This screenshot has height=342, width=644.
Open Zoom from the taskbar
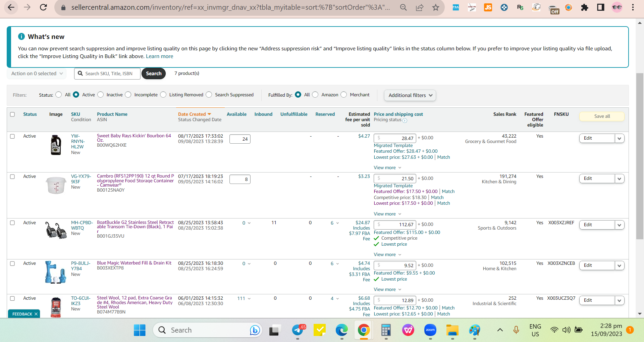click(430, 330)
